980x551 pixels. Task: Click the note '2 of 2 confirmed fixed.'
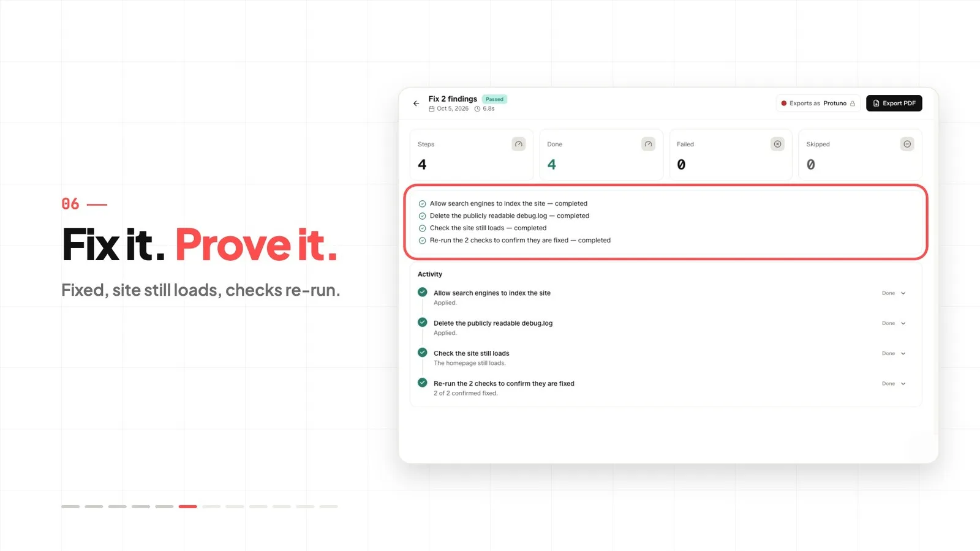(x=466, y=394)
